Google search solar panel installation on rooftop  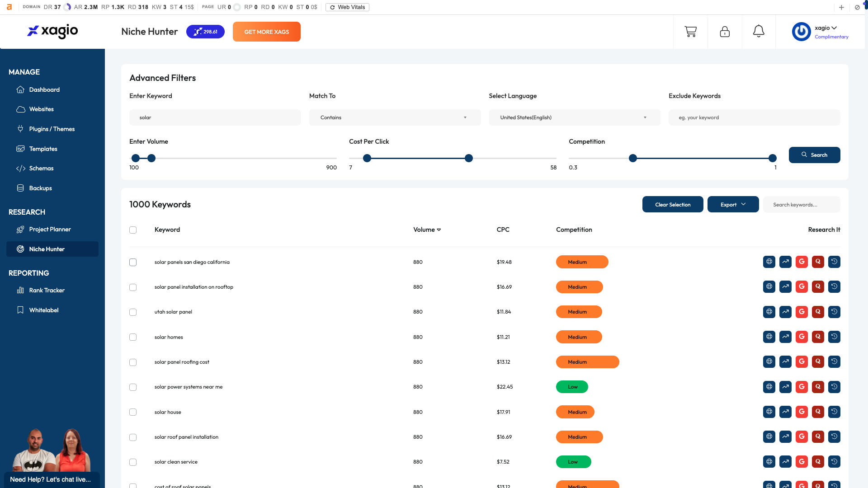802,286
